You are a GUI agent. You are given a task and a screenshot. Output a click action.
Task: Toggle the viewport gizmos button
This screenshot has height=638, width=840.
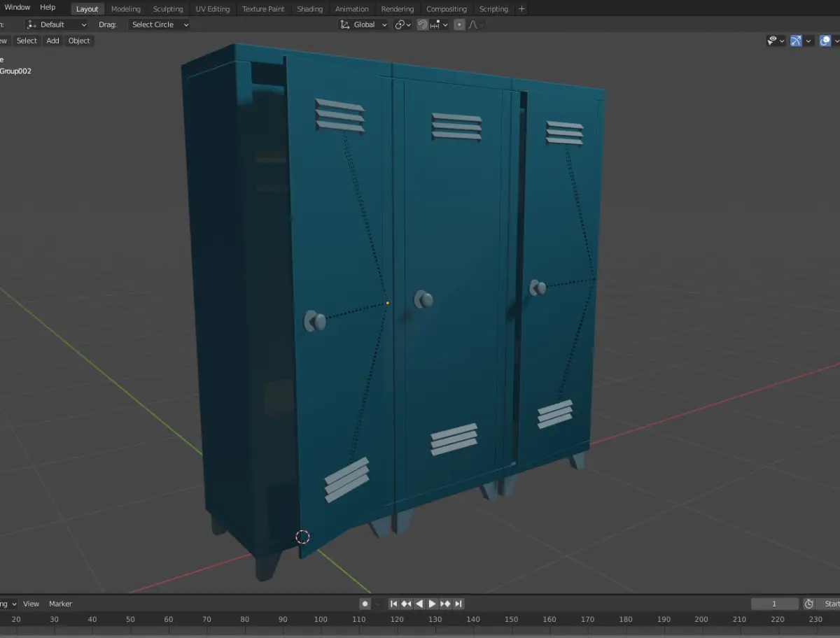pyautogui.click(x=796, y=41)
